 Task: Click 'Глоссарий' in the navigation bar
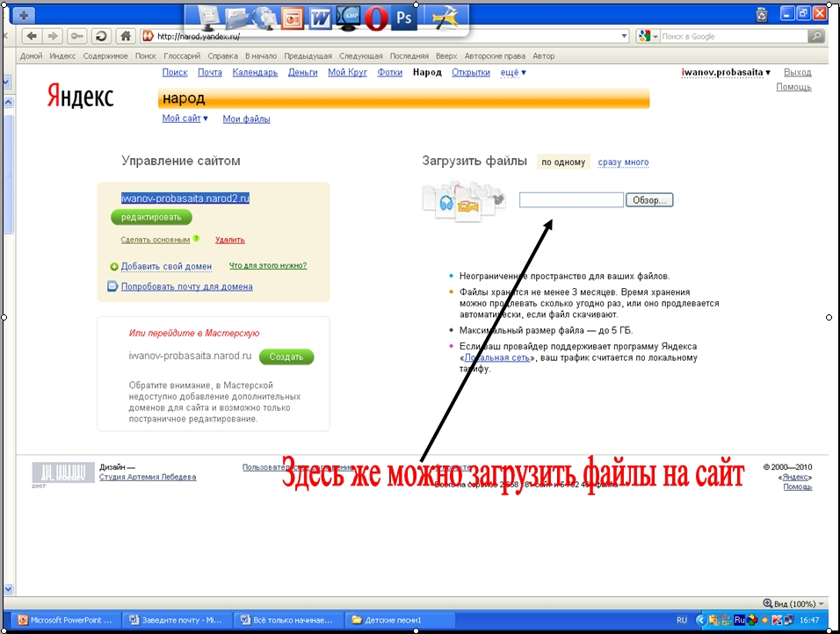(x=182, y=55)
